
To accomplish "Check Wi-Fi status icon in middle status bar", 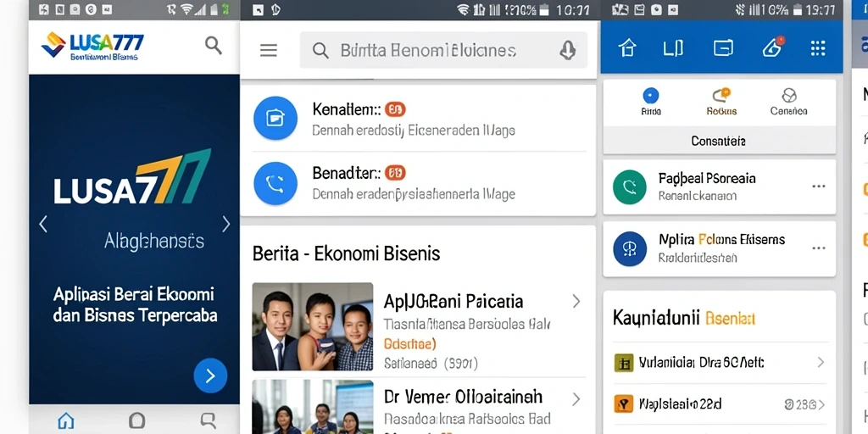I will pos(464,9).
